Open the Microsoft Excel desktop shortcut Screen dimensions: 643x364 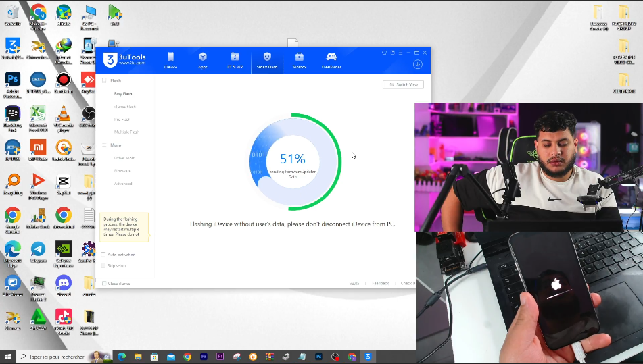(x=38, y=119)
